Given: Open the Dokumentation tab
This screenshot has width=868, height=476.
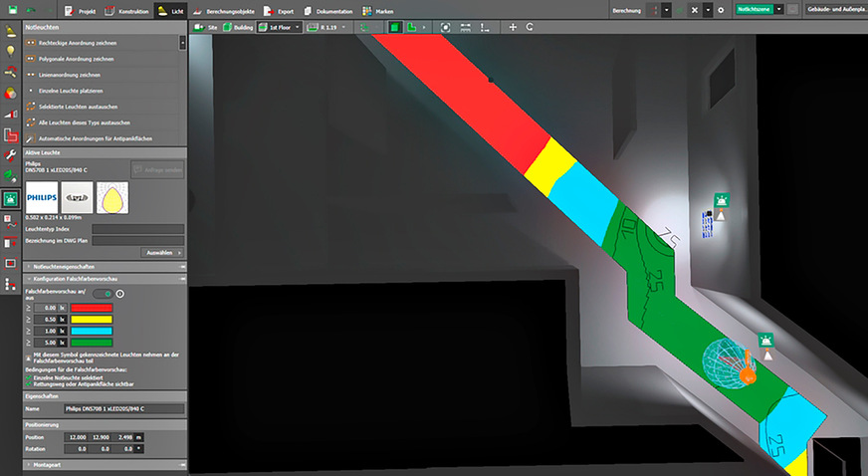Looking at the screenshot, I should pyautogui.click(x=330, y=9).
